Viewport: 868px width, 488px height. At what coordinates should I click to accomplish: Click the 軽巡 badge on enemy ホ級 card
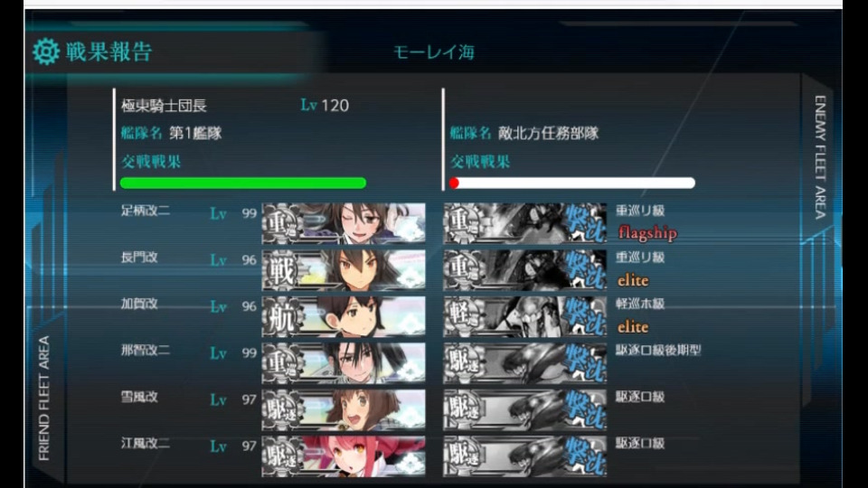click(464, 316)
